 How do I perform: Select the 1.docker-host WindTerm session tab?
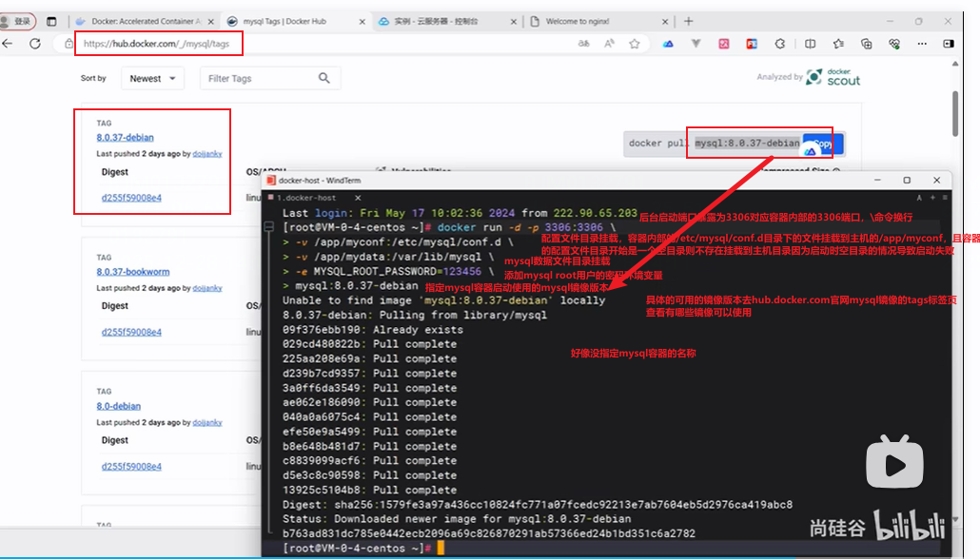tap(306, 198)
